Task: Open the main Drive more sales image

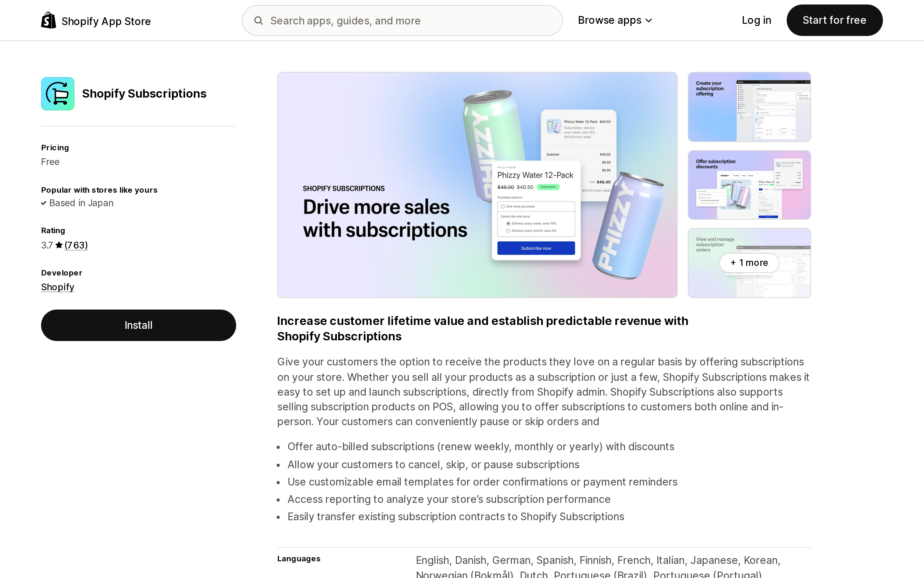Action: click(x=477, y=185)
